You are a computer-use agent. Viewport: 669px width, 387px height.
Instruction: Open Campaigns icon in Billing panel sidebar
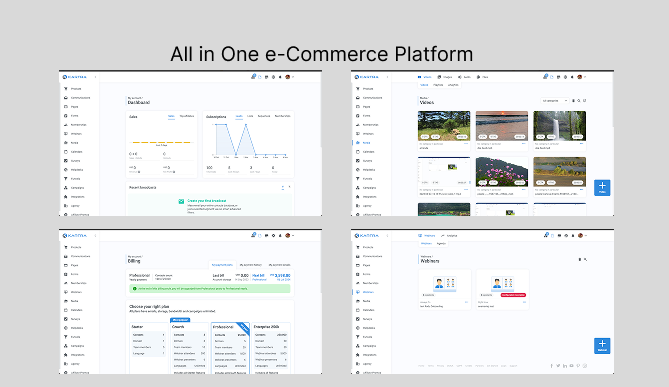[66, 346]
